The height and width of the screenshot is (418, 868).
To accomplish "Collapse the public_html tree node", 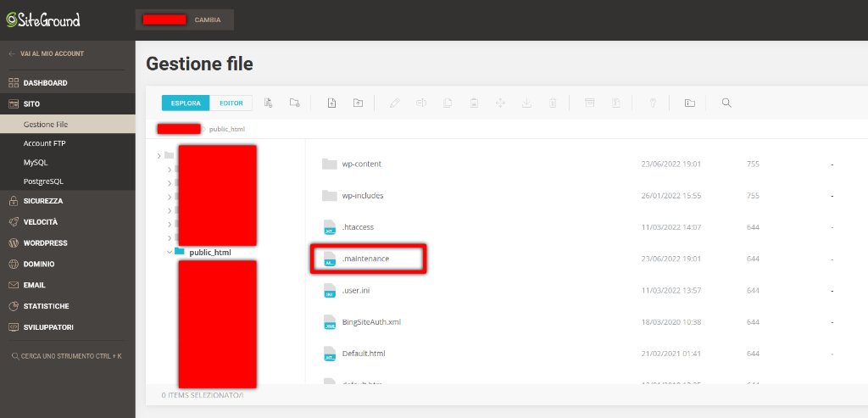I will click(x=170, y=253).
